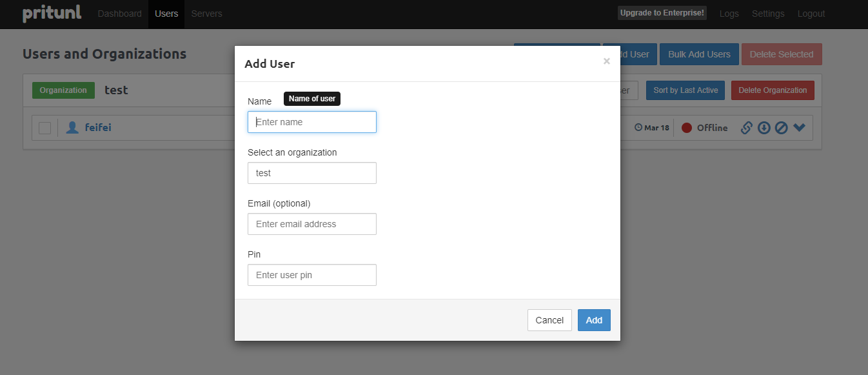Click the red Offline status indicator
This screenshot has width=868, height=375.
click(687, 128)
